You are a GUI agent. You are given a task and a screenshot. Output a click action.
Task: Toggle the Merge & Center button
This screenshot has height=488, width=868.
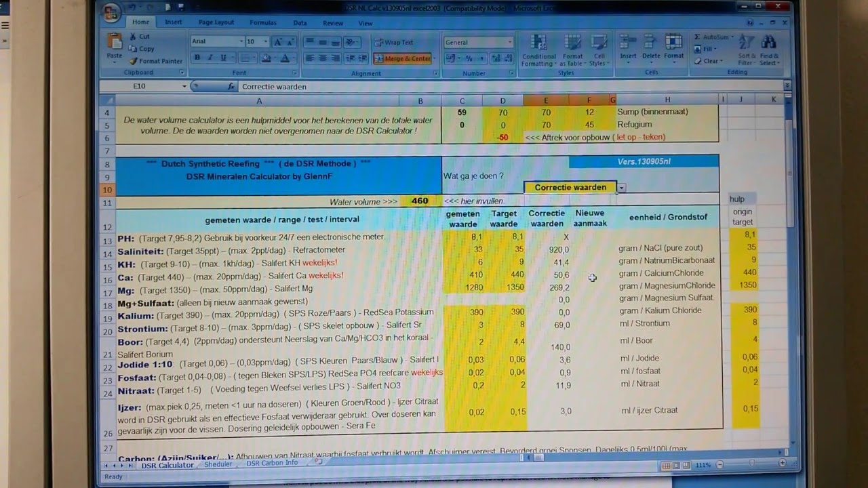(x=402, y=58)
